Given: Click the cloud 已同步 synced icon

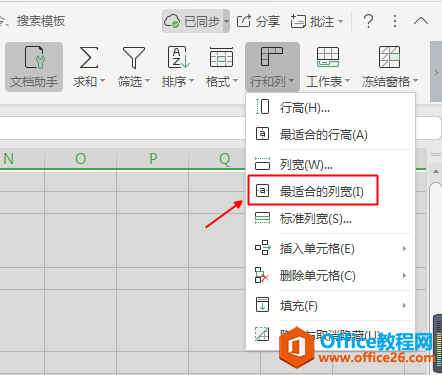Looking at the screenshot, I should click(x=172, y=21).
